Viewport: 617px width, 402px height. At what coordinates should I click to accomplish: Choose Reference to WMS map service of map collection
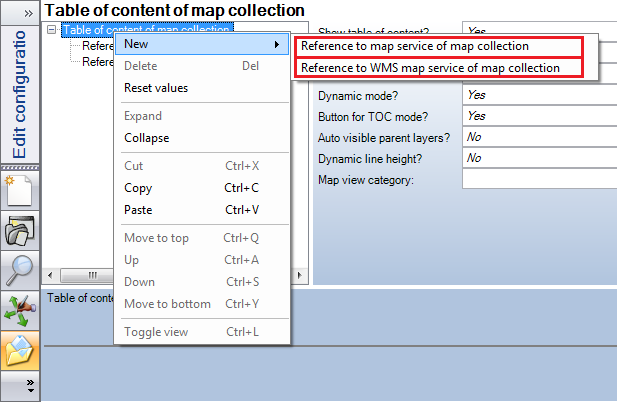438,68
